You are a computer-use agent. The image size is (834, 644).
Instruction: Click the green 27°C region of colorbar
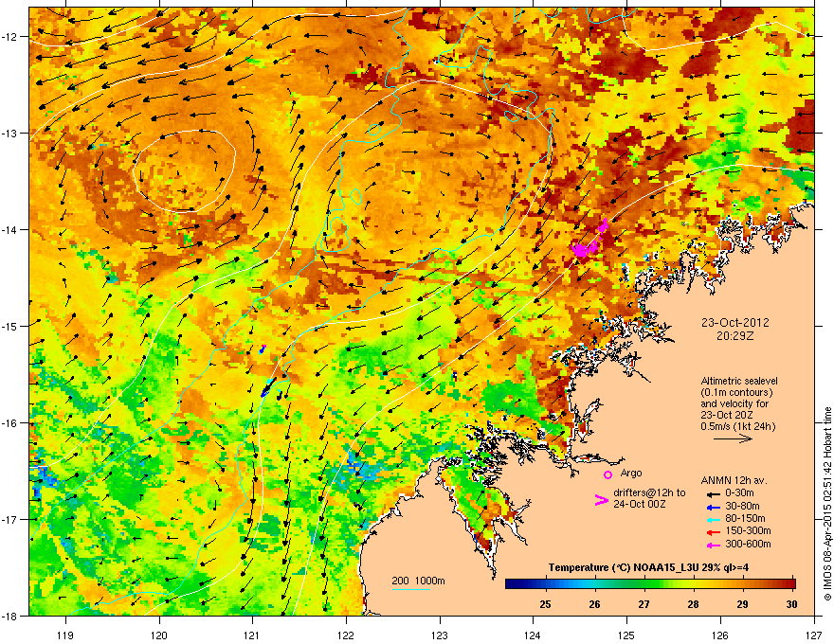pos(644,584)
